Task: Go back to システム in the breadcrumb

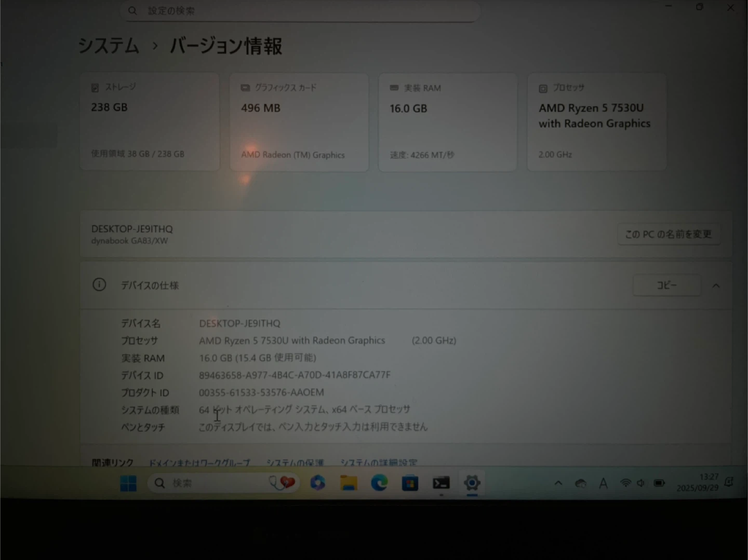Action: tap(109, 46)
